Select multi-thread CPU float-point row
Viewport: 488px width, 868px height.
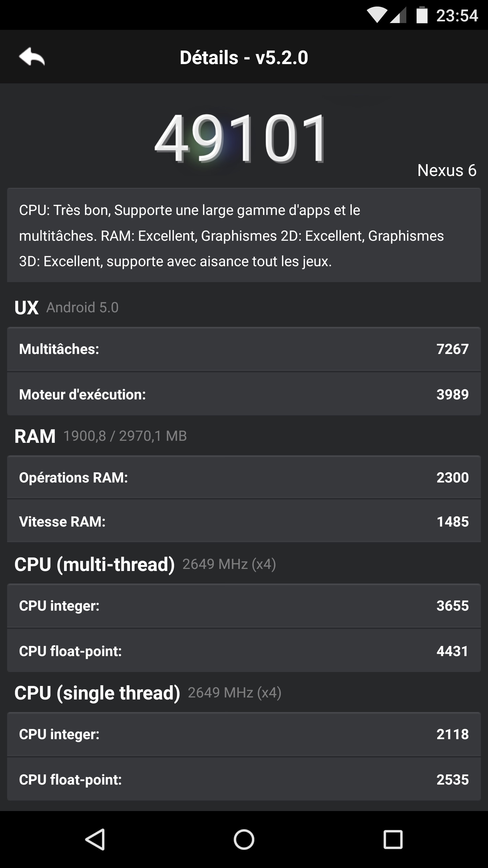244,651
